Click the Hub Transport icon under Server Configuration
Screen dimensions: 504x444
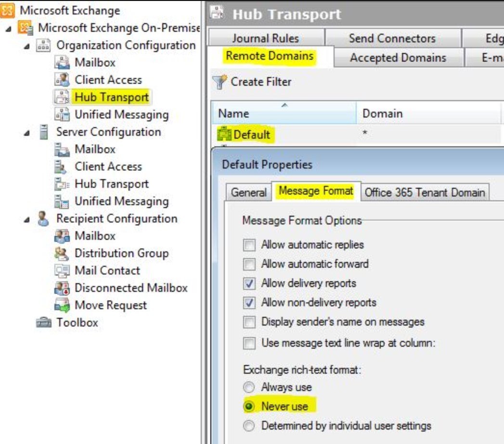tap(62, 184)
